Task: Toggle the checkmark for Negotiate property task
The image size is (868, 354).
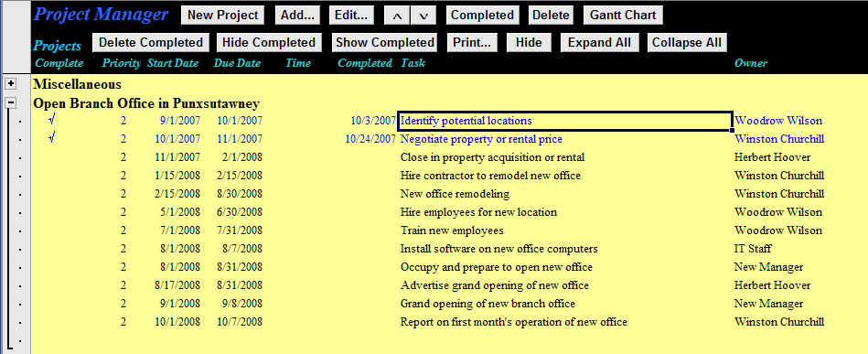Action: 52,138
